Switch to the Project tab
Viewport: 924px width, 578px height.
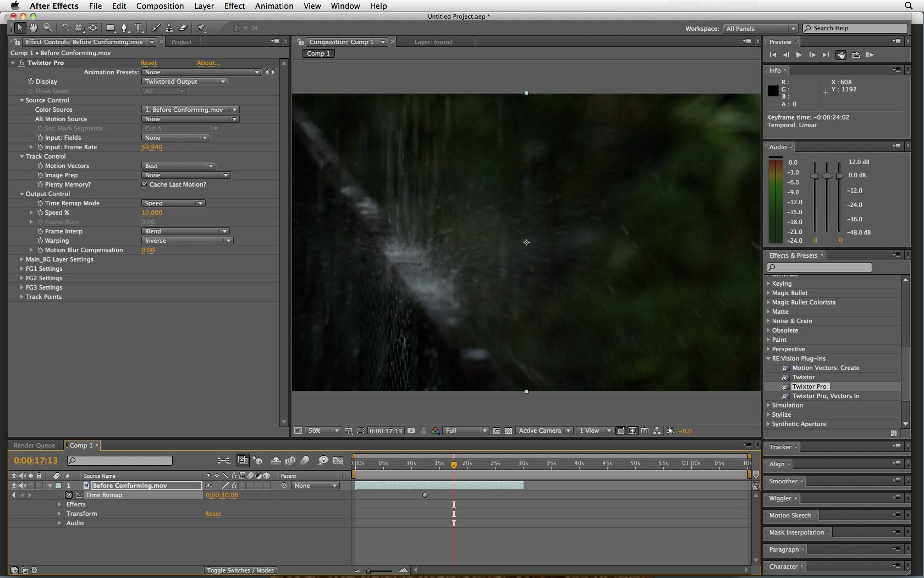[x=182, y=42]
